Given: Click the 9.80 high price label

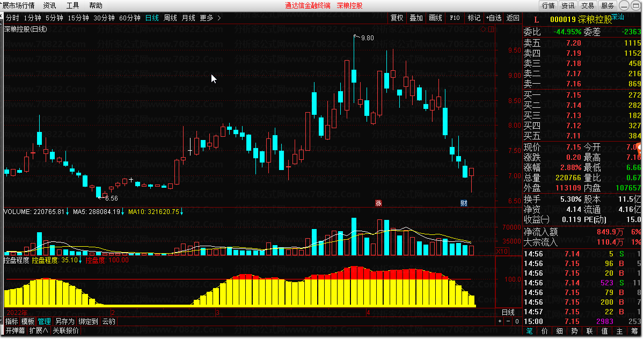Looking at the screenshot, I should pos(368,38).
